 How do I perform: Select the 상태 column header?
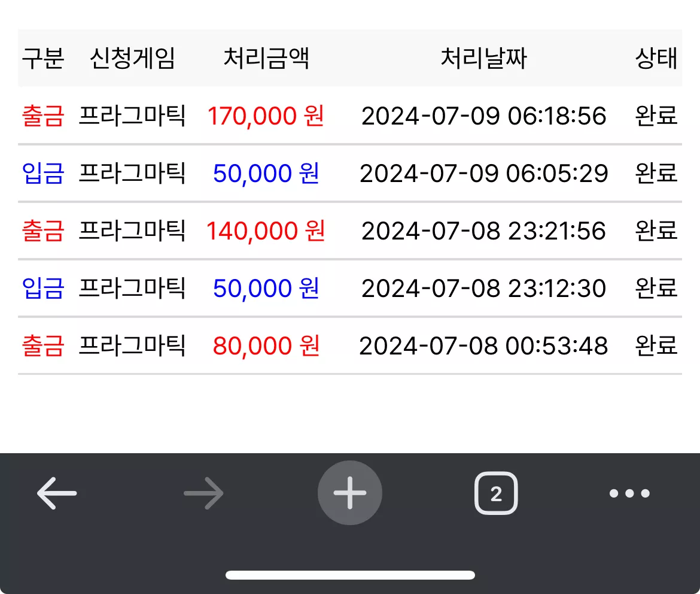[656, 58]
